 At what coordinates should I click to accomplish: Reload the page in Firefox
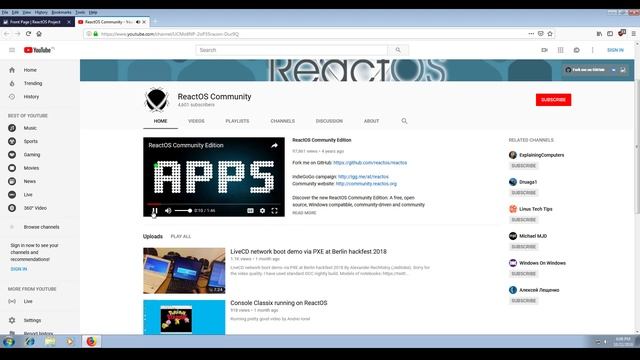(28, 34)
